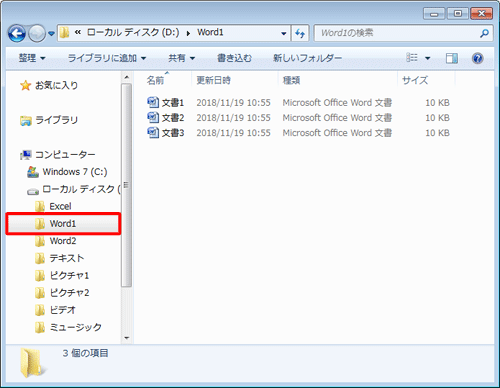Image resolution: width=500 pixels, height=388 pixels.
Task: Open the ミュージック folder in the tree
Action: 76,327
